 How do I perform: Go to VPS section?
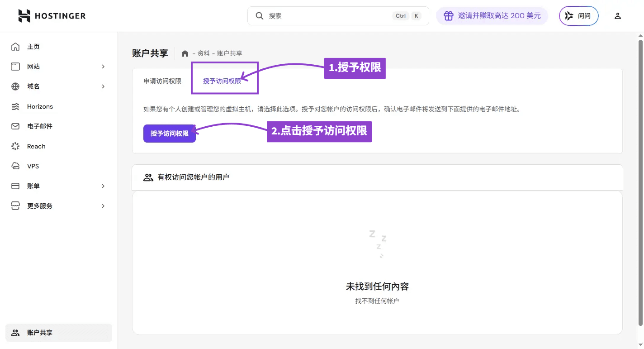pos(33,166)
